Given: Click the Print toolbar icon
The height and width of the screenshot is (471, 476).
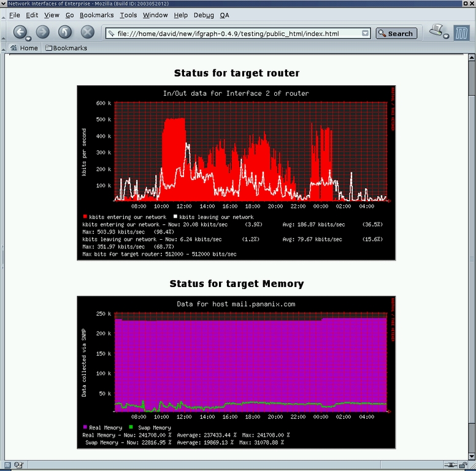Looking at the screenshot, I should (436, 30).
